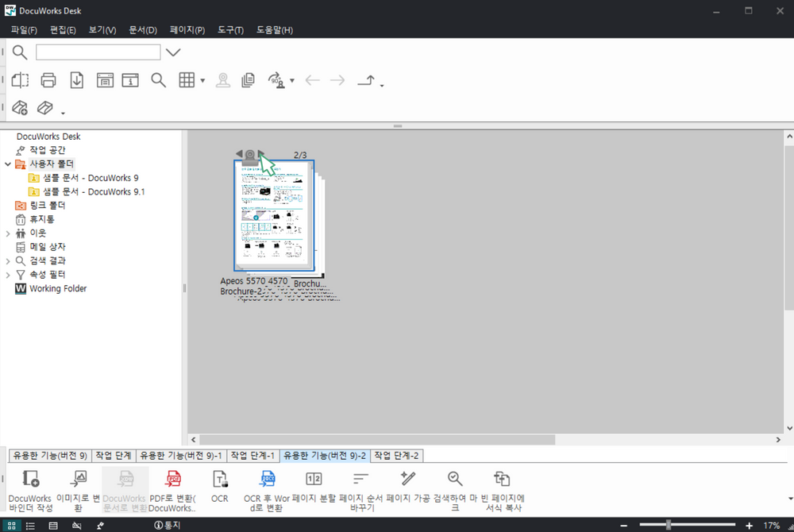Switch to list view in status bar
794x532 pixels.
pos(31,526)
